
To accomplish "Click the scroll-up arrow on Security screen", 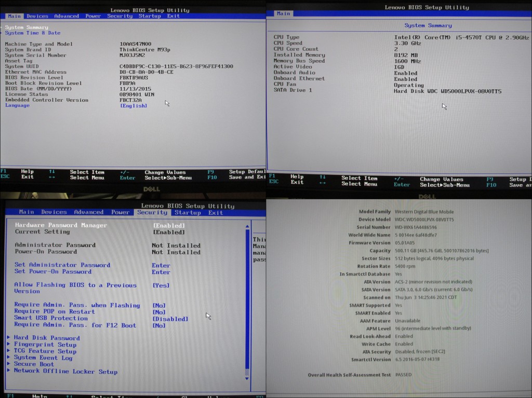I will click(x=247, y=226).
